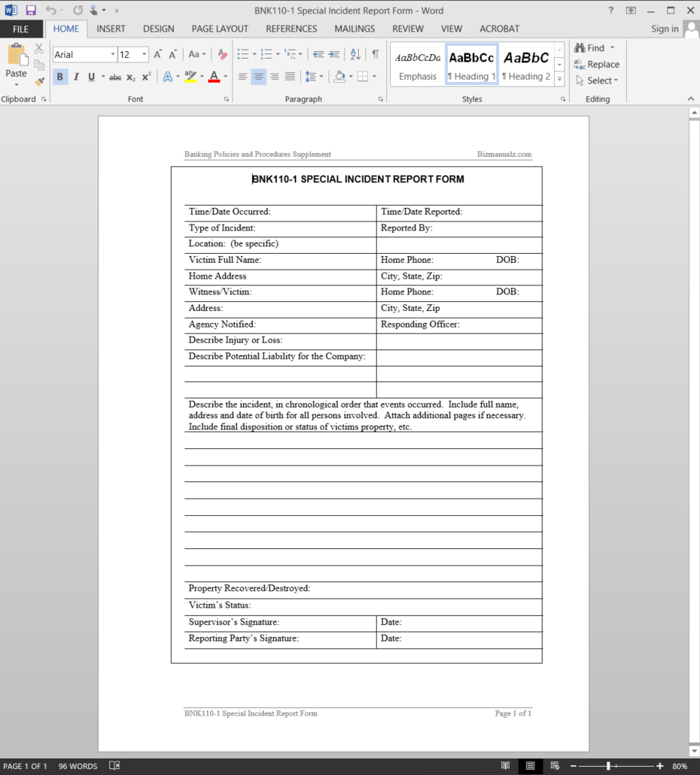Click the Copy icon in Clipboard group
Viewport: 700px width, 775px height.
coord(39,64)
